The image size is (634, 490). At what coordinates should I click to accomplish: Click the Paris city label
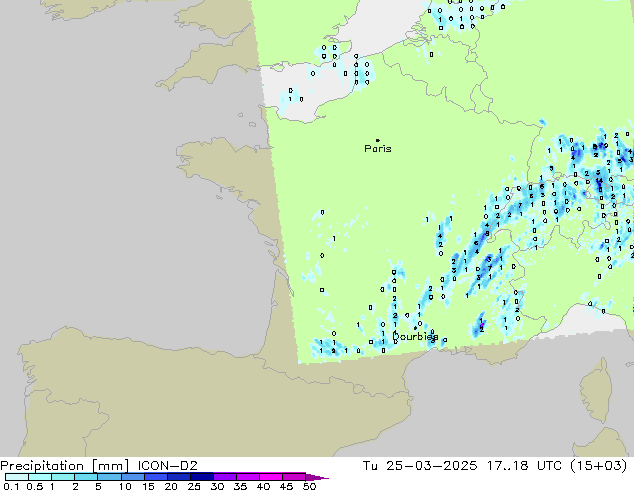pyautogui.click(x=378, y=149)
